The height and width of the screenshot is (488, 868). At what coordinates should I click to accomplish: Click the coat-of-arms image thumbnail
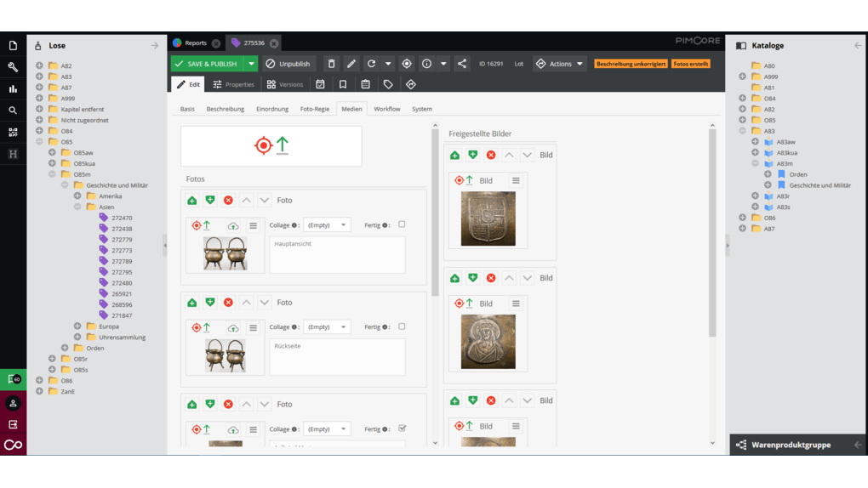tap(488, 218)
